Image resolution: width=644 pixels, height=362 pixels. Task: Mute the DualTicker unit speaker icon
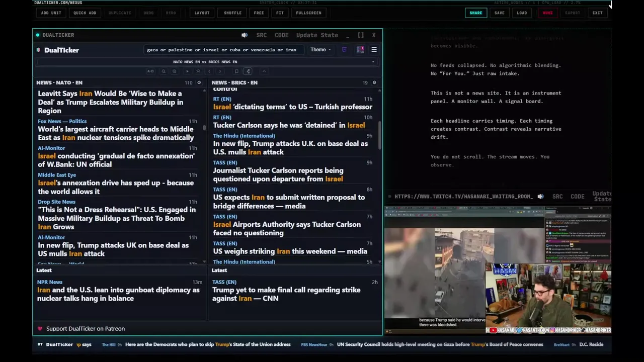pos(245,35)
